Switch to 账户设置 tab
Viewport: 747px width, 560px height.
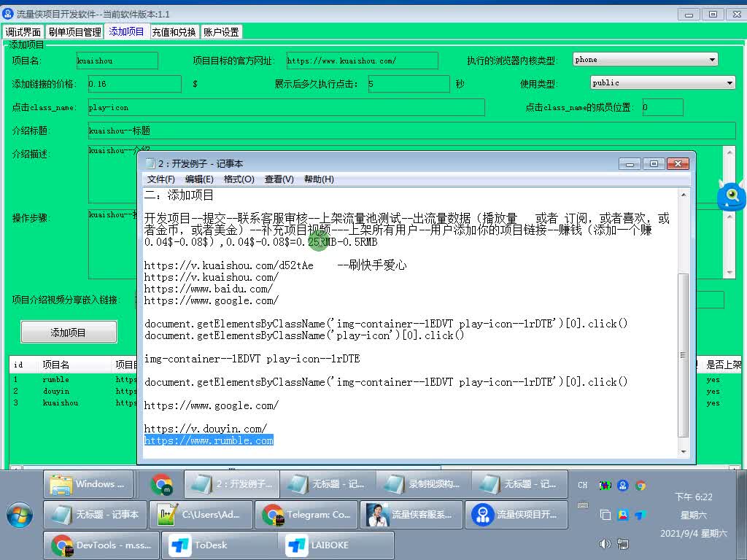point(221,32)
